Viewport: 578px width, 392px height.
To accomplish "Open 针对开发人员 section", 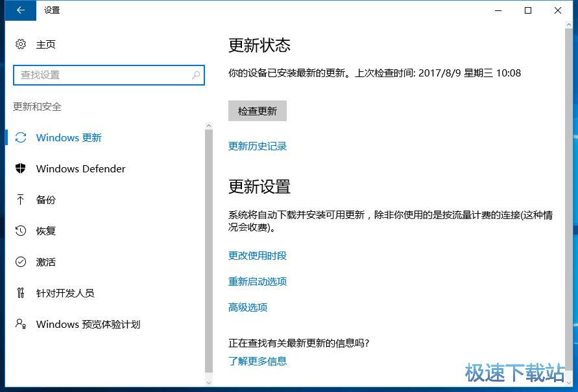I will [66, 293].
